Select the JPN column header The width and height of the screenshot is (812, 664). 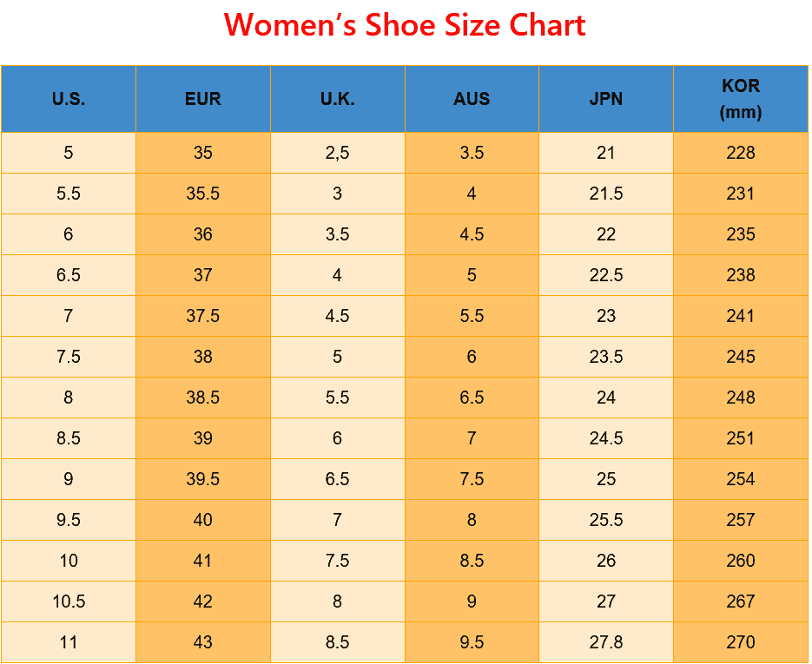click(x=606, y=99)
